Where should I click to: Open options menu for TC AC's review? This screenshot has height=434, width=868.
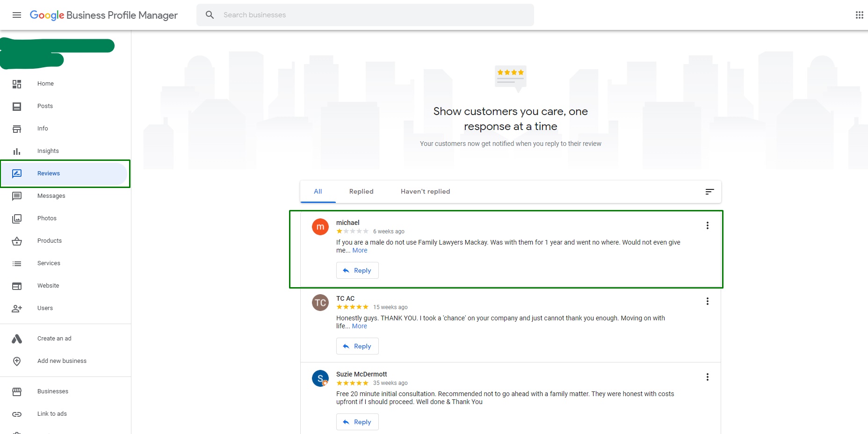707,301
